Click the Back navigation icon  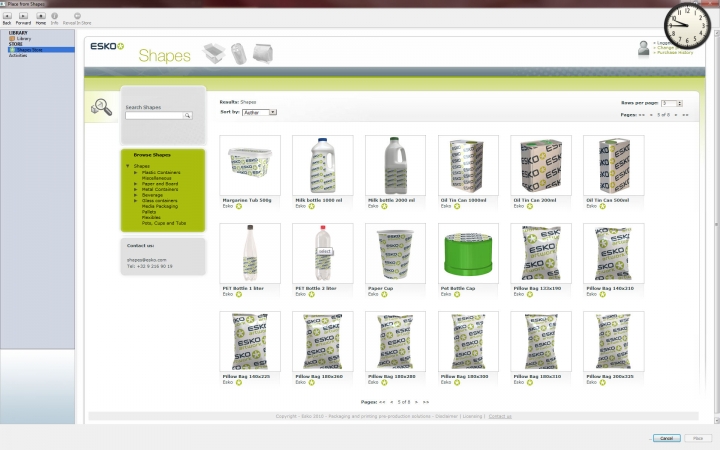(7, 16)
